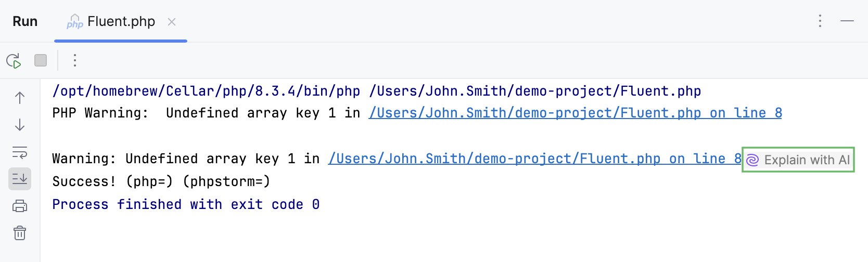Image resolution: width=868 pixels, height=262 pixels.
Task: Click the Explain with AI button
Action: [x=799, y=160]
